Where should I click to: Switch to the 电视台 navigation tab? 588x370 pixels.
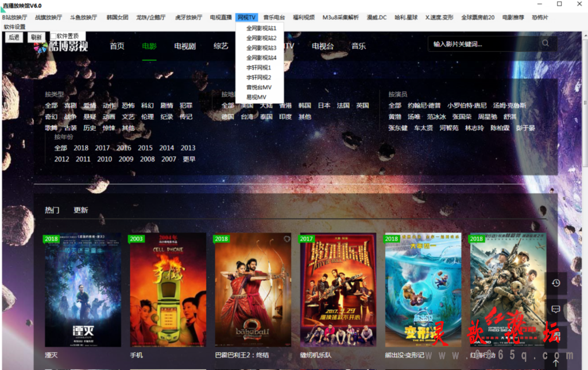click(x=323, y=46)
